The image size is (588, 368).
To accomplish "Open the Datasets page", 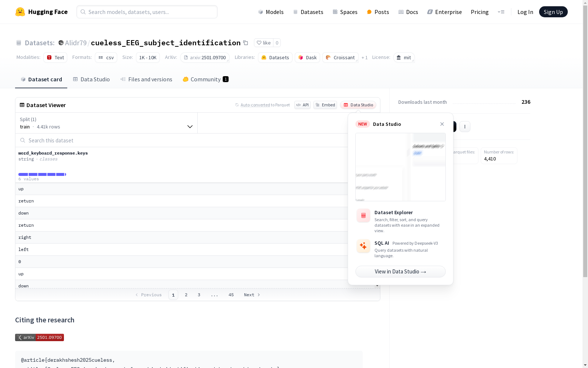I will pos(308,12).
